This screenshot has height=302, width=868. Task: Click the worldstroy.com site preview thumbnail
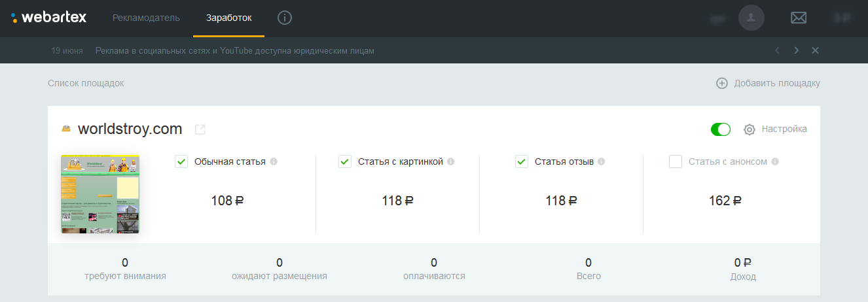tap(100, 194)
